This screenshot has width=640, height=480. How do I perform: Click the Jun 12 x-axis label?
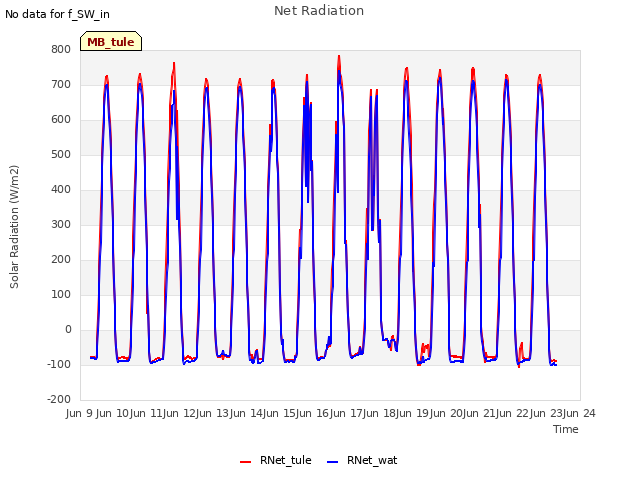point(180,413)
